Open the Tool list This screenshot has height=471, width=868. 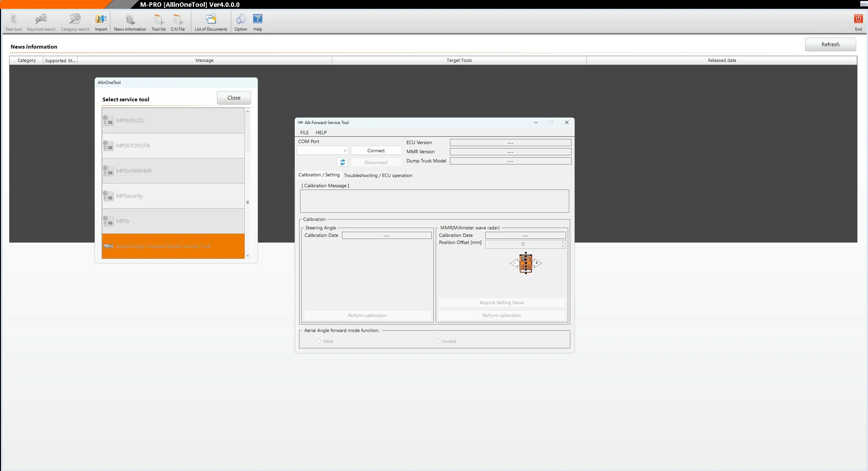tap(159, 22)
